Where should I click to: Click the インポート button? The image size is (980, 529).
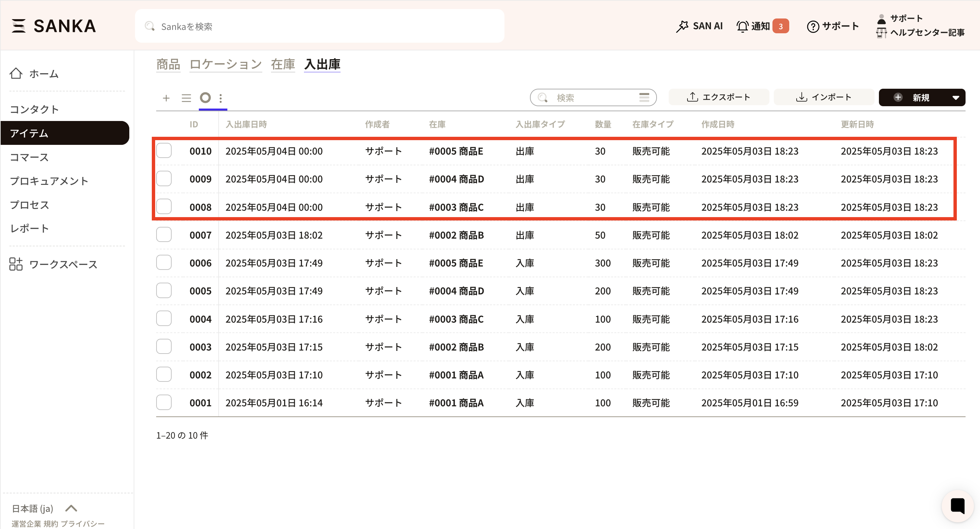[823, 97]
